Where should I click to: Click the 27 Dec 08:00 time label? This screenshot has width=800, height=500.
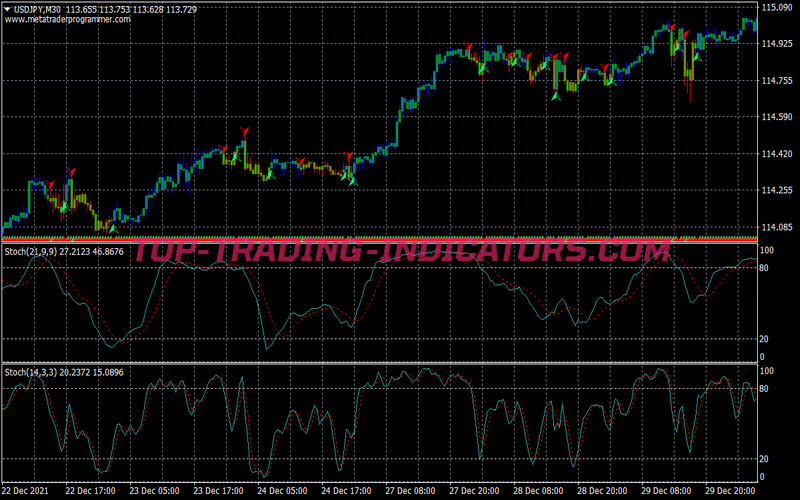[410, 491]
